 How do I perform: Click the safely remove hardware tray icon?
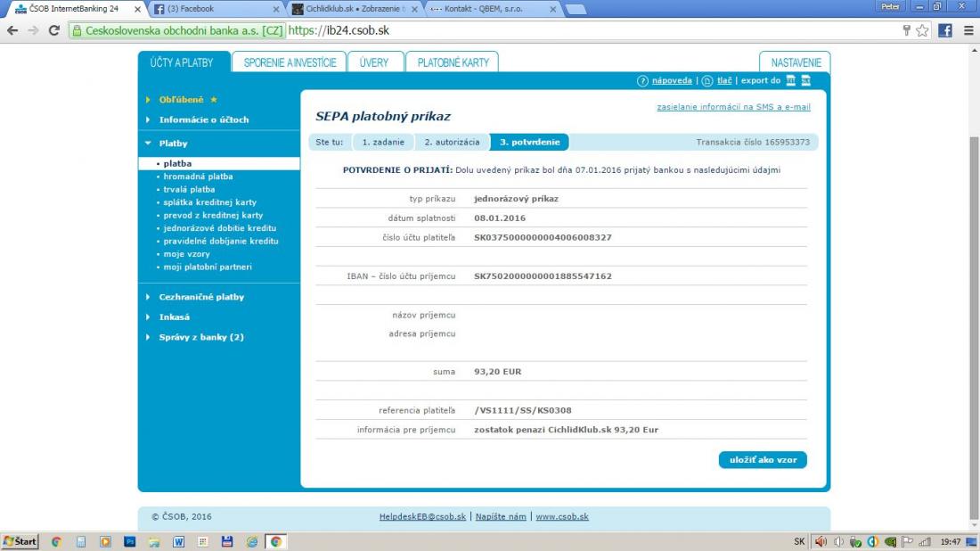click(855, 541)
